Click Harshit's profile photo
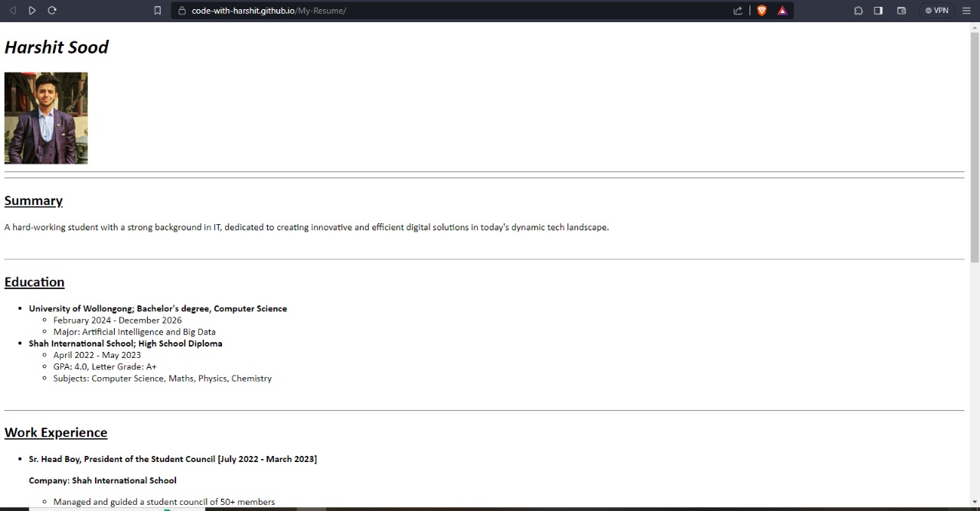The image size is (980, 511). 46,118
